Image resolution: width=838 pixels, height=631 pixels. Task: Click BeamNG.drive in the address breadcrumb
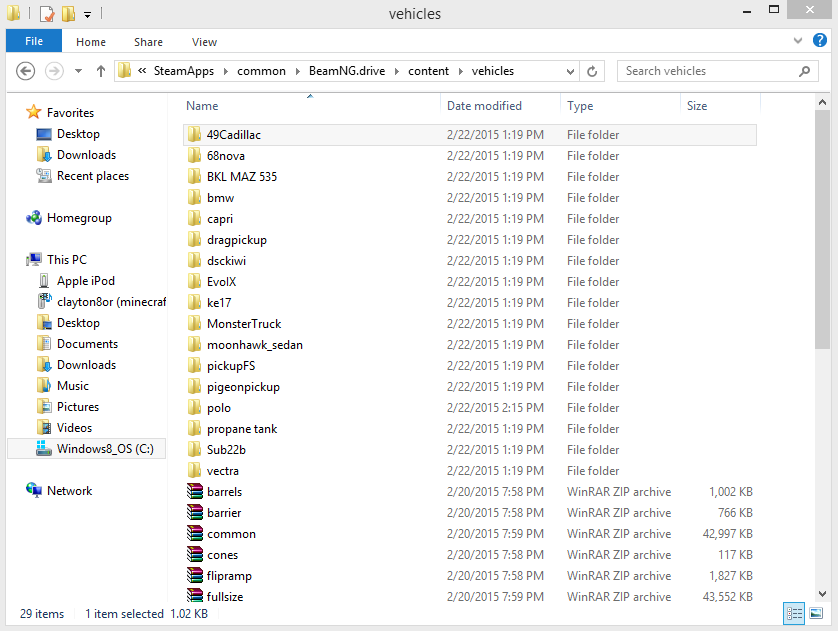tap(347, 71)
